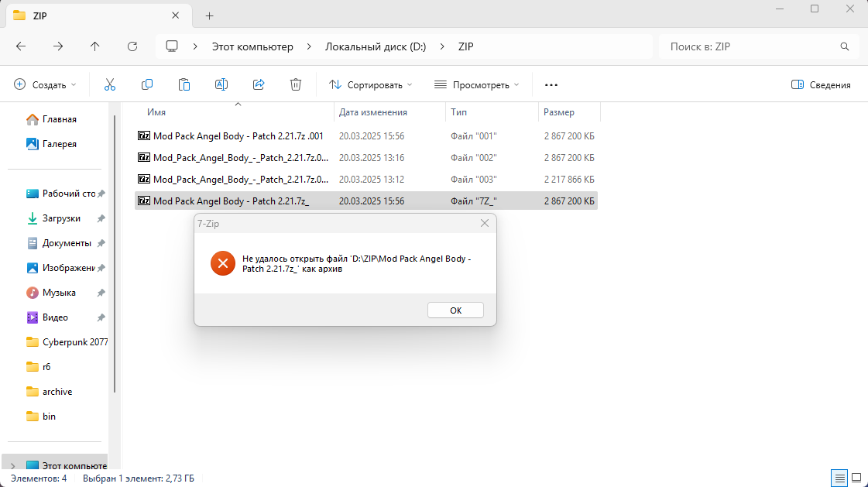Refresh the current folder view
The width and height of the screenshot is (868, 487).
(132, 46)
